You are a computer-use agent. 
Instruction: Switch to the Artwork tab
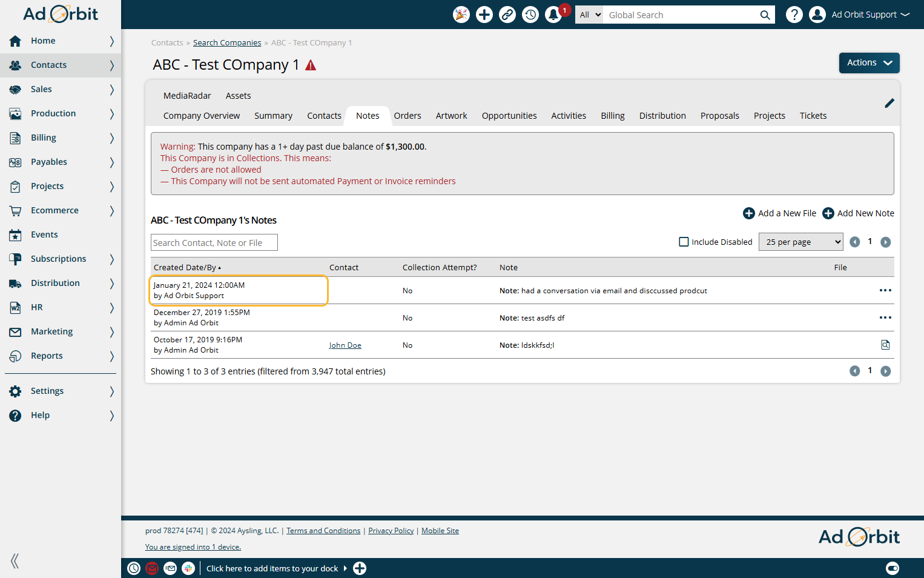coord(451,116)
